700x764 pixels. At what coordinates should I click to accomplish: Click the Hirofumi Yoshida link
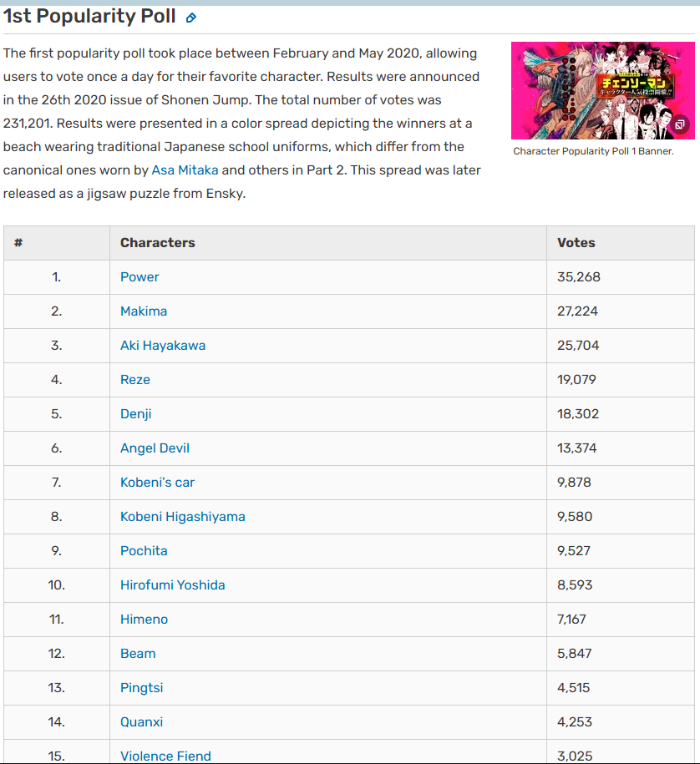173,585
